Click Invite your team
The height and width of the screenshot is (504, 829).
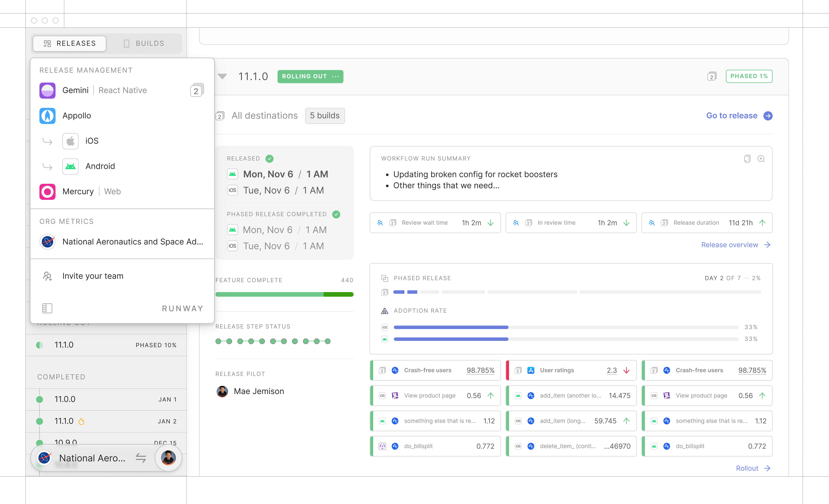click(93, 276)
